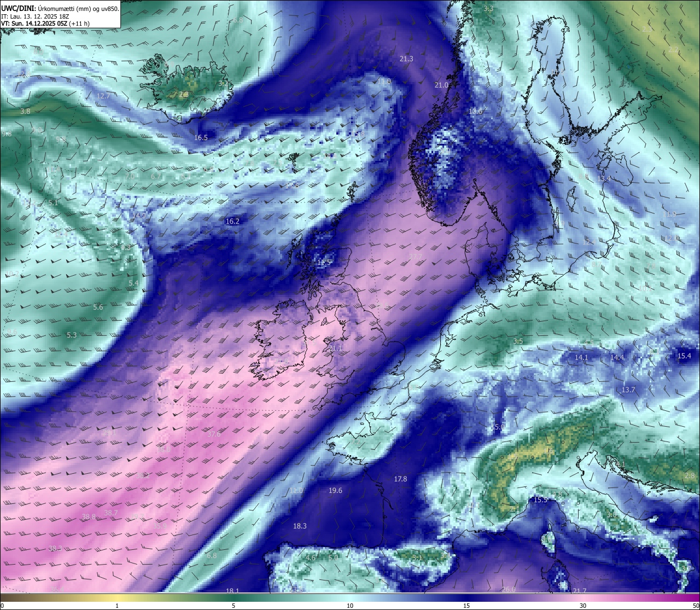Click the 7.0 value south of Iceland
This screenshot has height=610, width=700.
(x=131, y=177)
